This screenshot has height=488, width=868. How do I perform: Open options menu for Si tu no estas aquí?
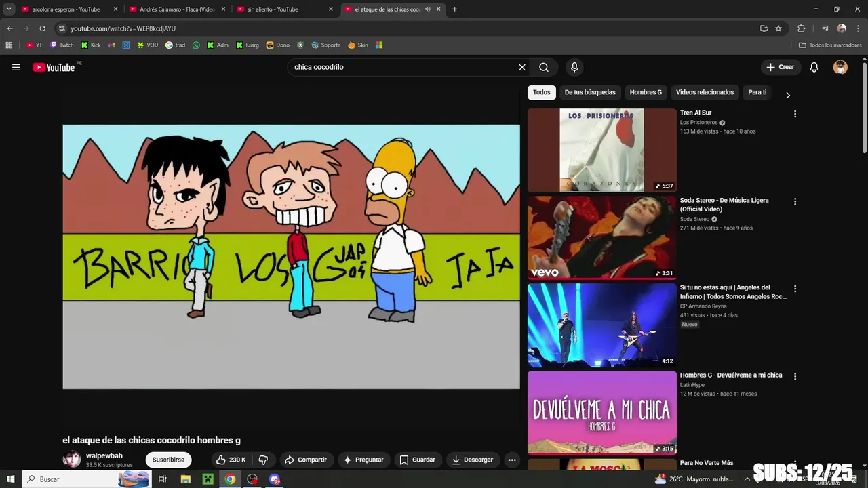point(795,289)
